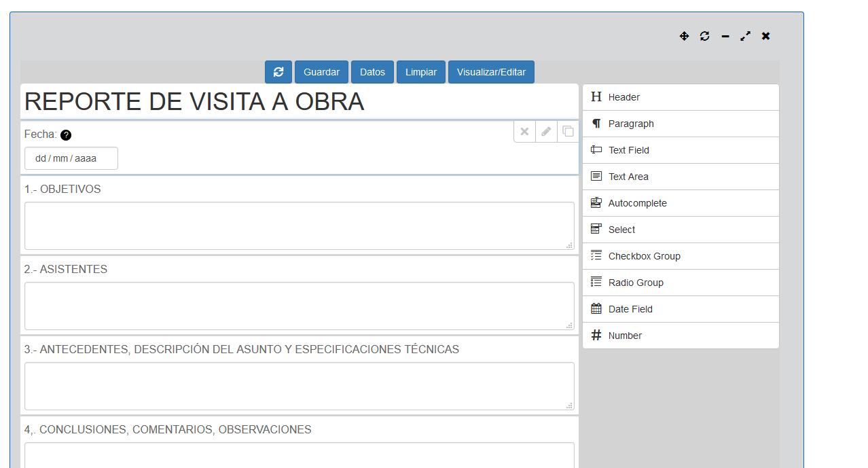Click the blue refresh icon button
The height and width of the screenshot is (468, 868).
tap(278, 72)
